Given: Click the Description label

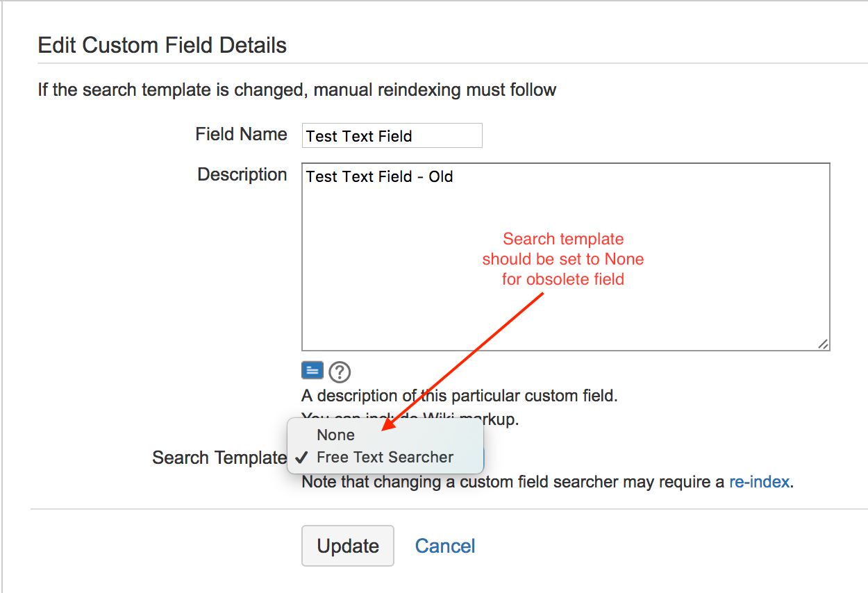Looking at the screenshot, I should pos(242,174).
